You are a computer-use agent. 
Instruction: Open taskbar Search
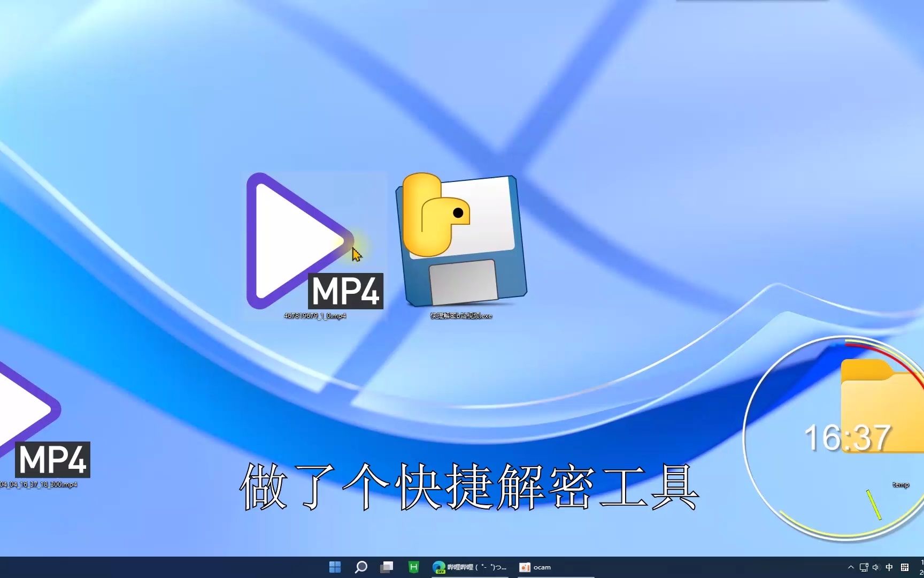tap(361, 567)
